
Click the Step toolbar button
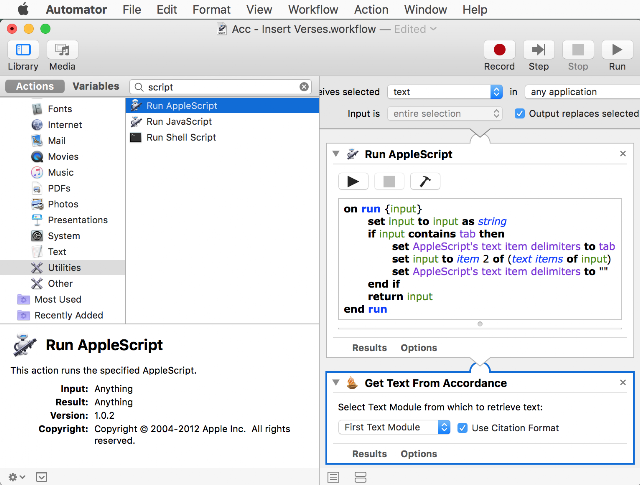(x=538, y=50)
